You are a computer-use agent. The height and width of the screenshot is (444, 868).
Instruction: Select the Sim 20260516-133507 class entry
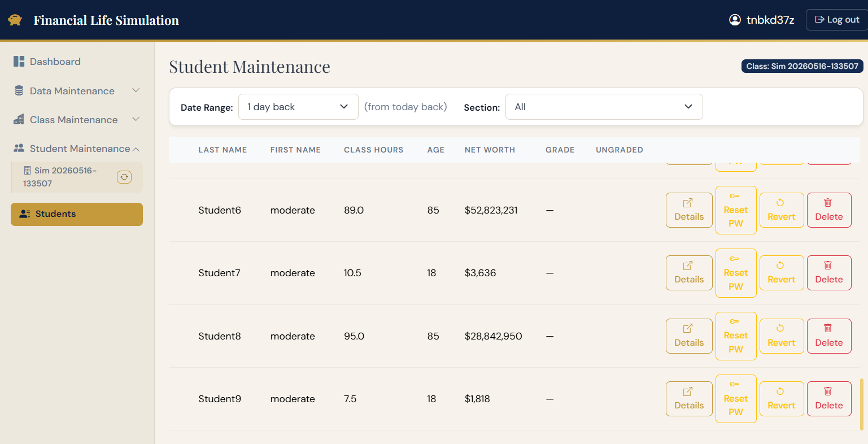(77, 177)
